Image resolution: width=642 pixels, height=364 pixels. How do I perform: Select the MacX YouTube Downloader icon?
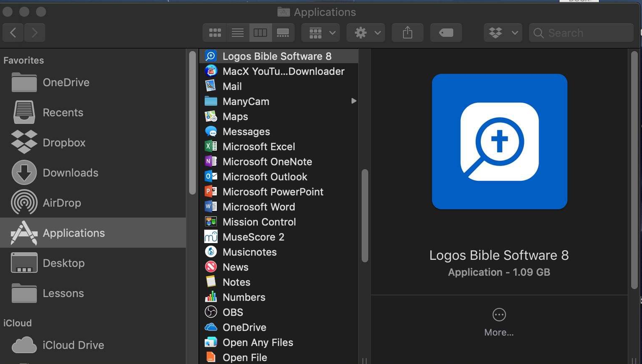[211, 71]
